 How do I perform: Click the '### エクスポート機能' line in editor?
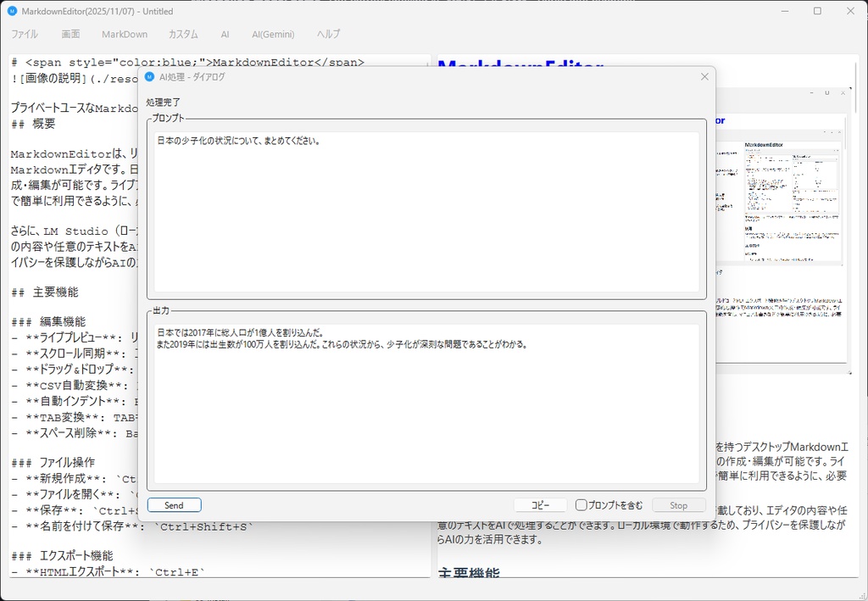(62, 555)
